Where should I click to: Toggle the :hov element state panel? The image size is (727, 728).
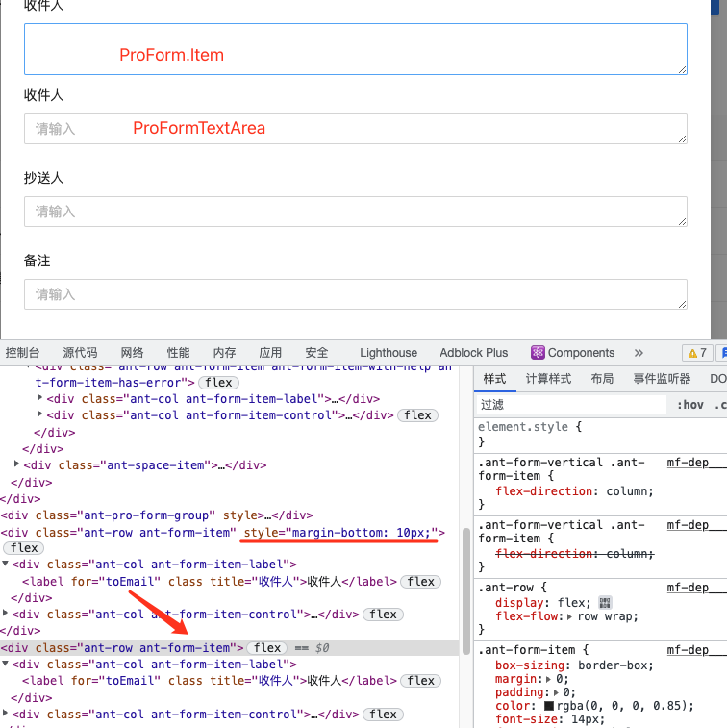(x=689, y=405)
